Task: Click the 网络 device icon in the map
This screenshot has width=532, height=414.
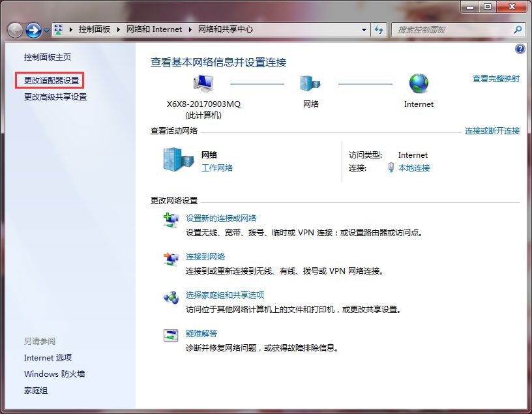Action: [x=311, y=82]
